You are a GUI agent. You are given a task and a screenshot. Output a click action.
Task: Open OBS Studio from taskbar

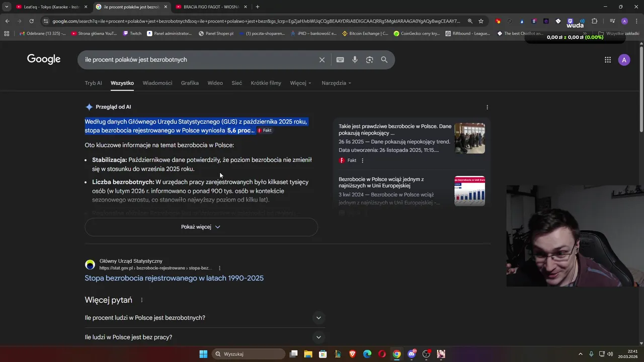(426, 354)
